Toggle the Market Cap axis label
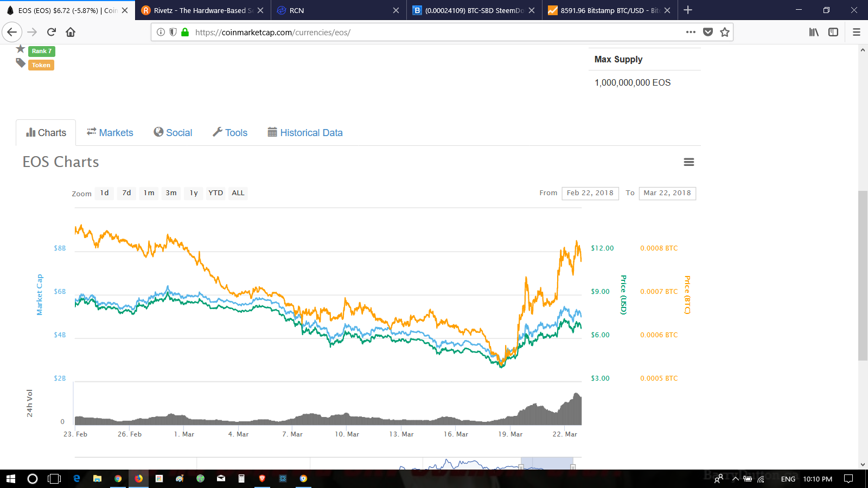Image resolution: width=868 pixels, height=488 pixels. point(39,295)
